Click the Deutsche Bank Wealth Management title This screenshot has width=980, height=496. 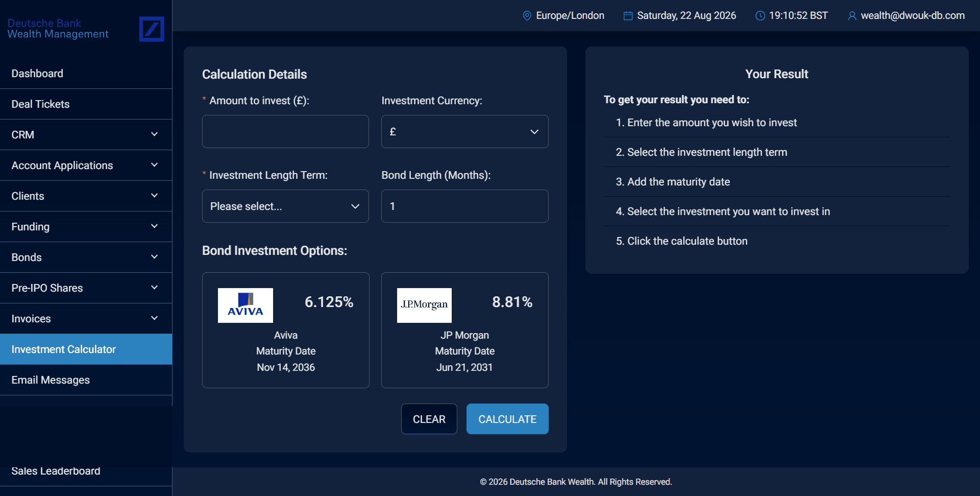click(x=58, y=29)
